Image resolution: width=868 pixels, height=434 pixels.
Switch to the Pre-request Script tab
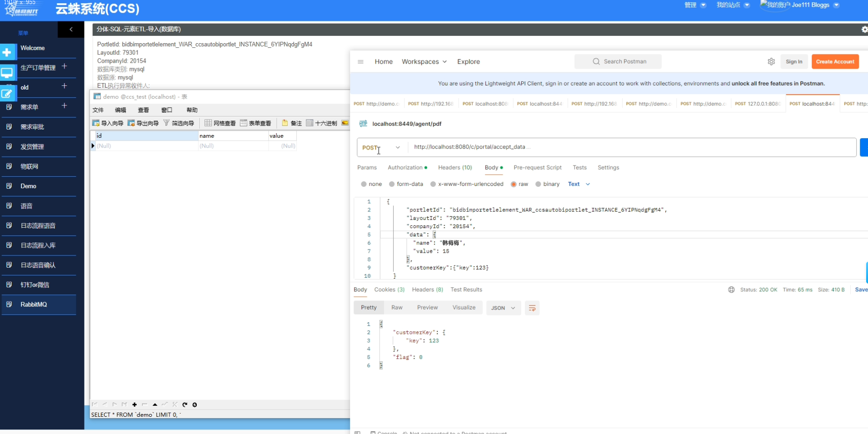pos(538,168)
